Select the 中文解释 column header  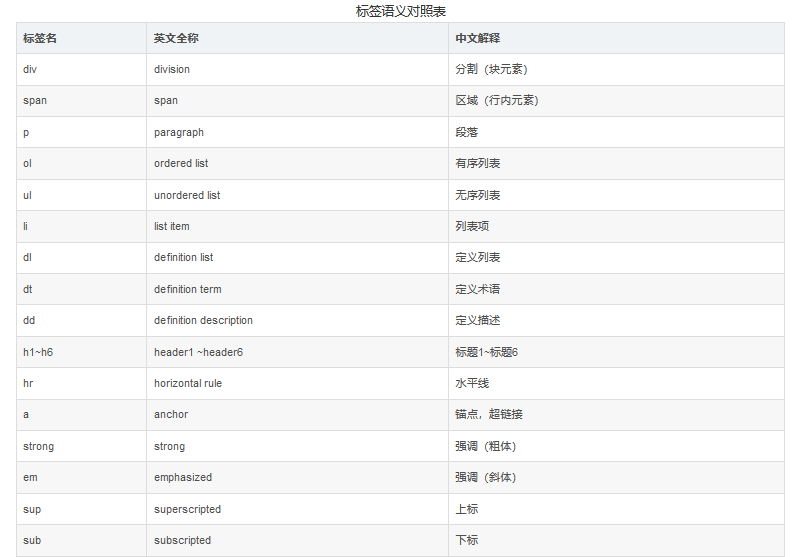[617, 39]
